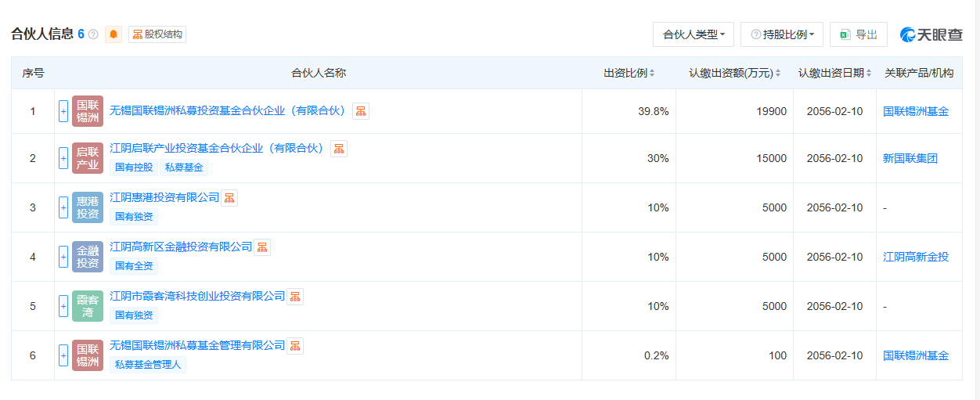Open equity structure icon for 江阴启联产业投资基金

pos(339,149)
